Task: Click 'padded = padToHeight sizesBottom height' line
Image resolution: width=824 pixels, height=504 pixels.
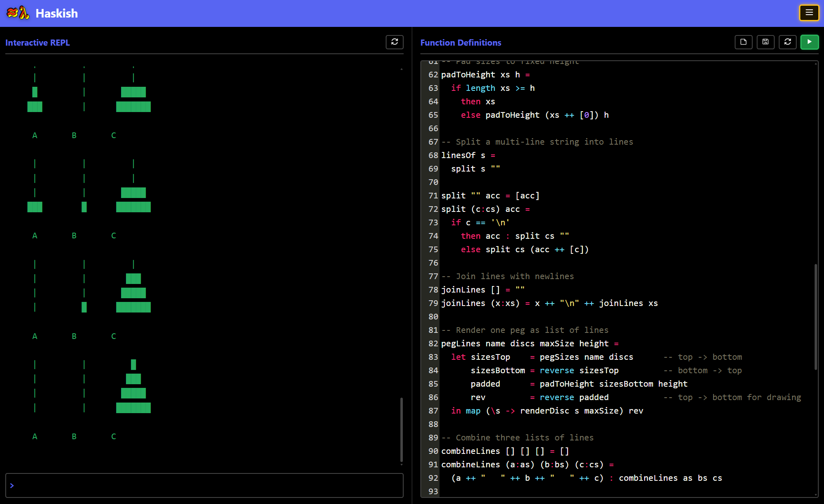Action: (579, 384)
